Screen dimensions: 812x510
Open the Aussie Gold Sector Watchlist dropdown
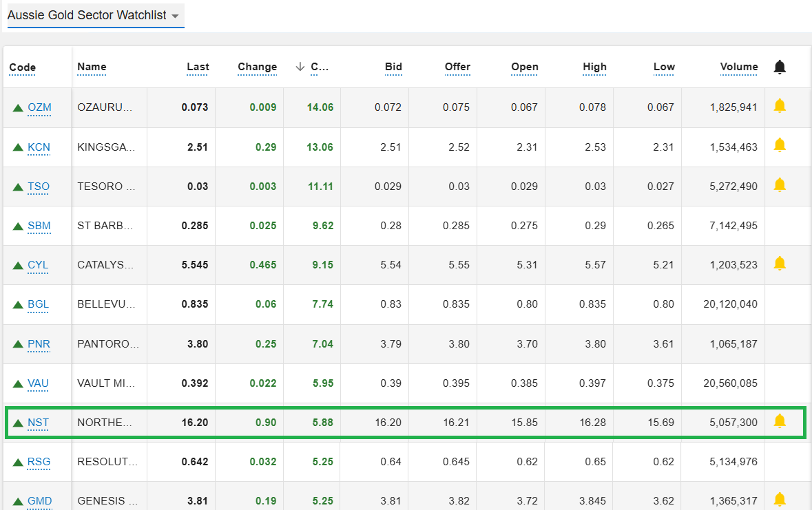(x=95, y=15)
